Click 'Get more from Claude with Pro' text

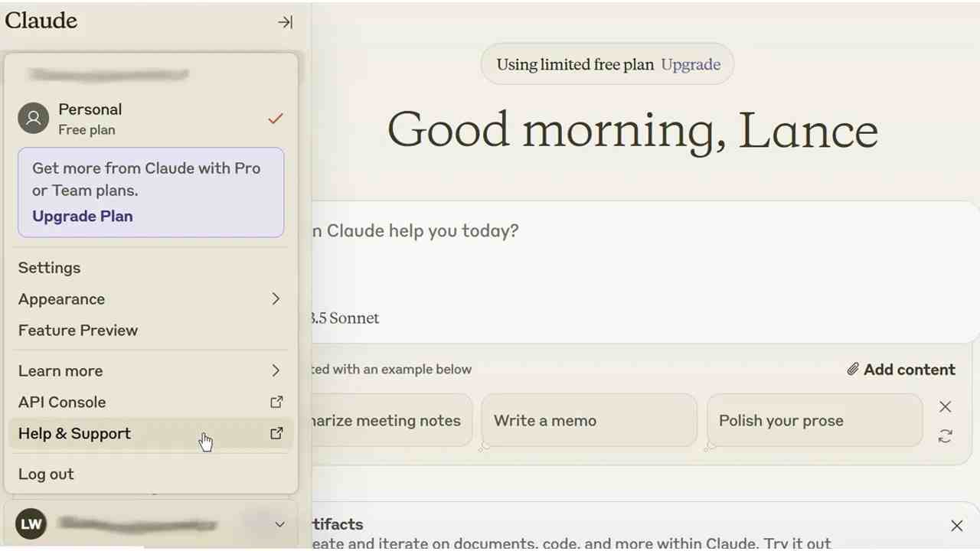click(146, 168)
